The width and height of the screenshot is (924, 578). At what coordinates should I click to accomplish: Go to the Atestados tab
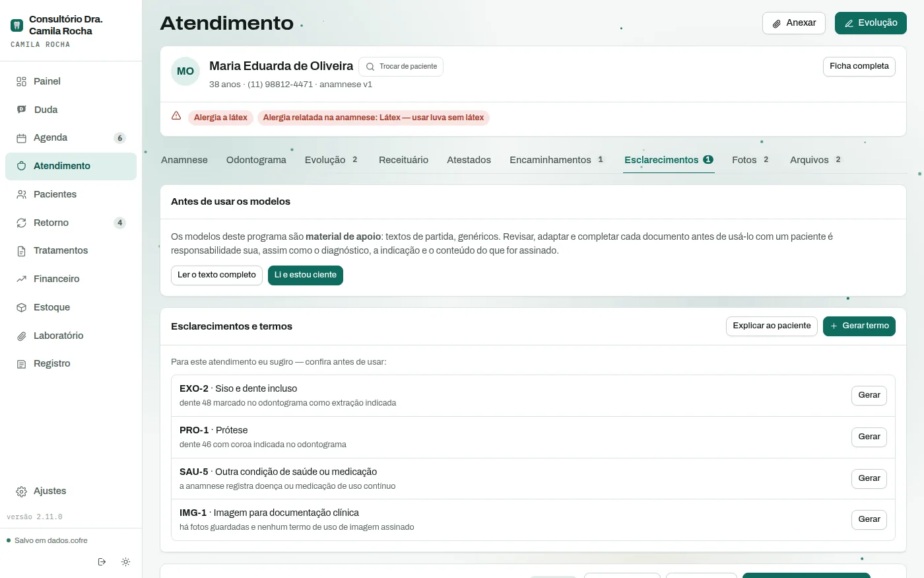pyautogui.click(x=469, y=160)
